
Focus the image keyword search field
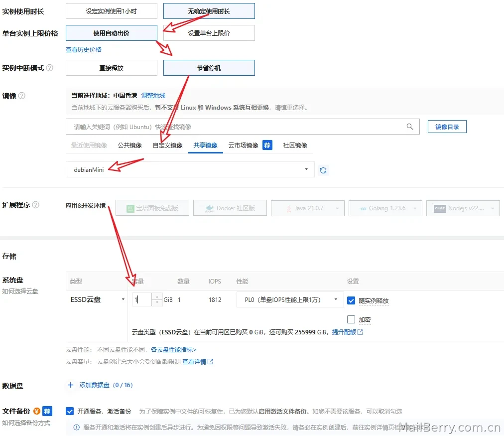243,127
